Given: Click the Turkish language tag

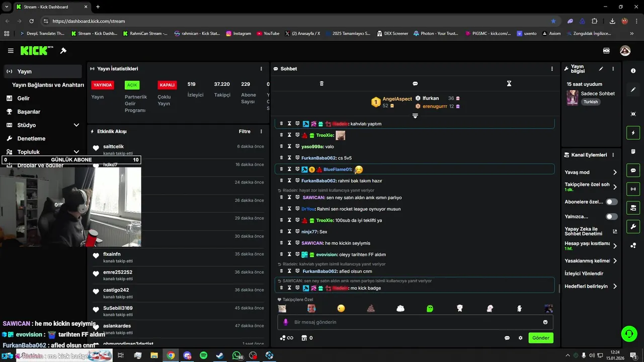Looking at the screenshot, I should (591, 102).
